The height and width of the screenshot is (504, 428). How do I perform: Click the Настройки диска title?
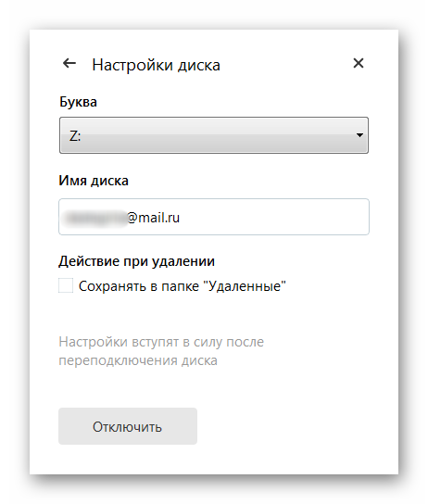pyautogui.click(x=157, y=65)
